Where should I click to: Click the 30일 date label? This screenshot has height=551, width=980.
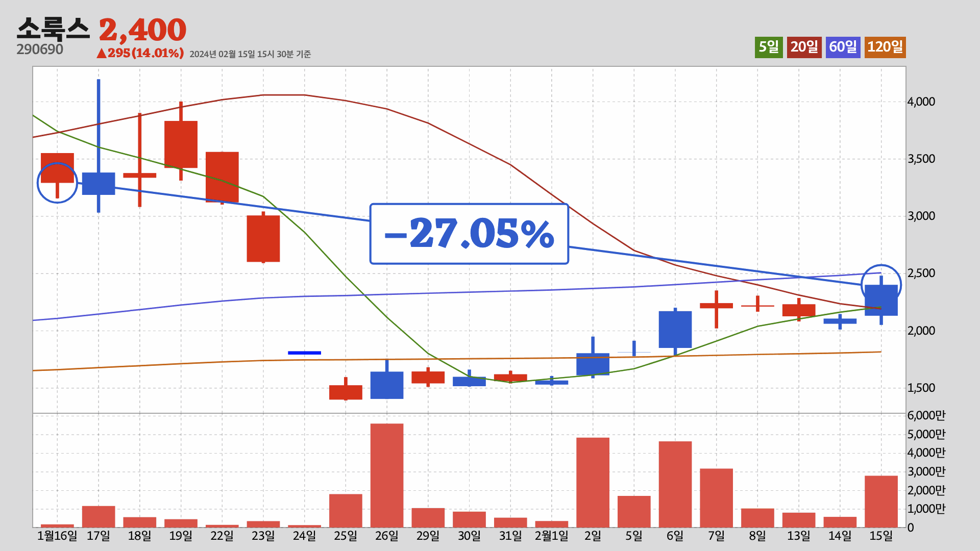[x=469, y=536]
